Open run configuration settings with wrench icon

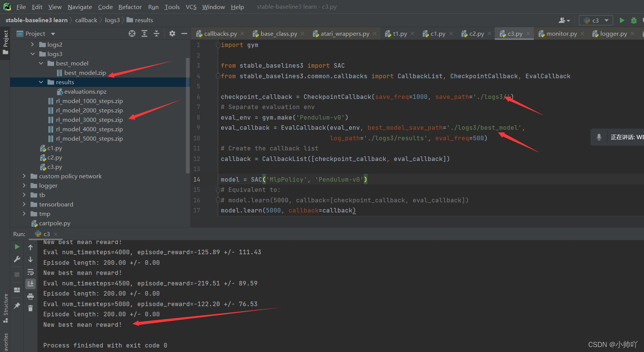17,259
